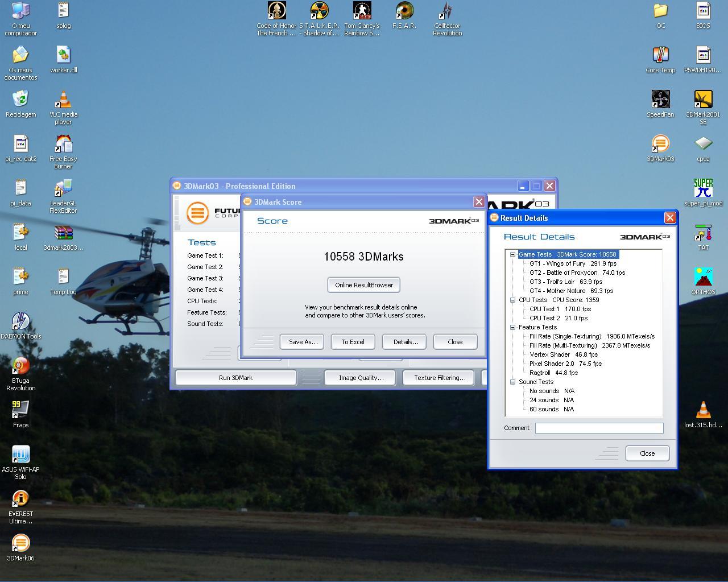This screenshot has width=728, height=582.
Task: Open the Temp Log text file
Action: [x=63, y=276]
